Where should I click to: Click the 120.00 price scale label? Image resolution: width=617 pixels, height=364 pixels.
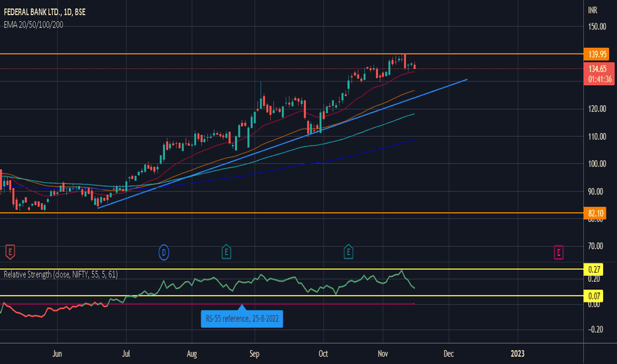[596, 109]
